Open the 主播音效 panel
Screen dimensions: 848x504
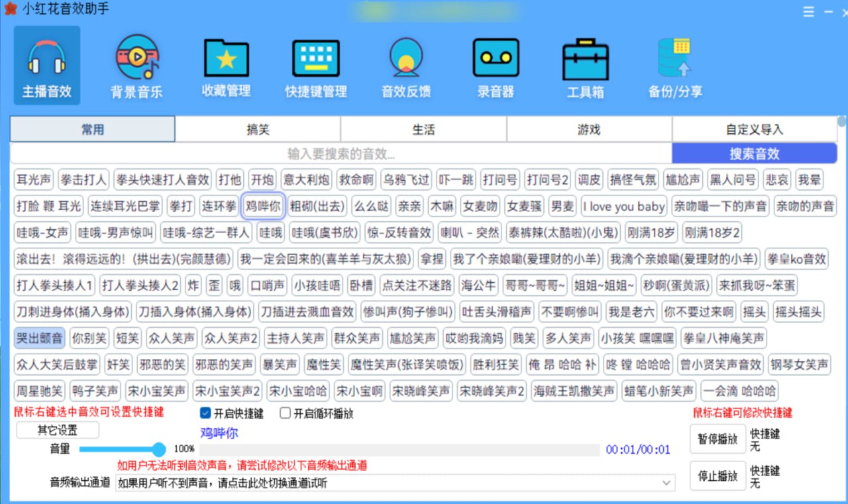[x=46, y=65]
